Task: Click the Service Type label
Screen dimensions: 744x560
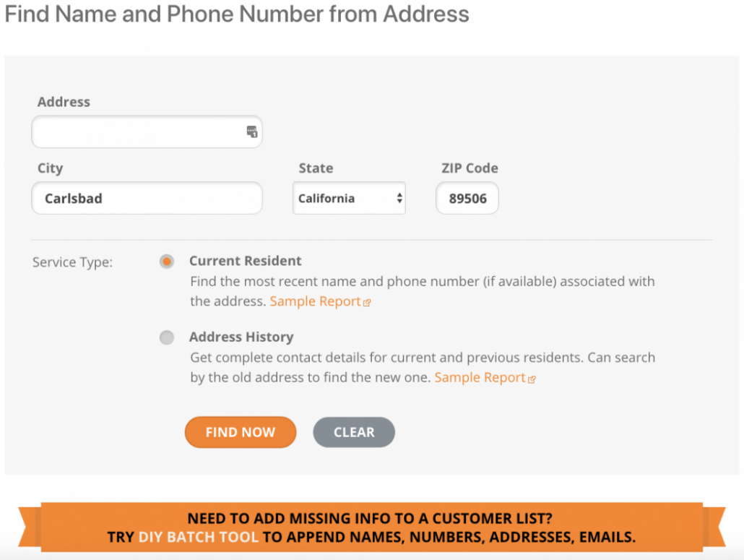Action: point(72,262)
